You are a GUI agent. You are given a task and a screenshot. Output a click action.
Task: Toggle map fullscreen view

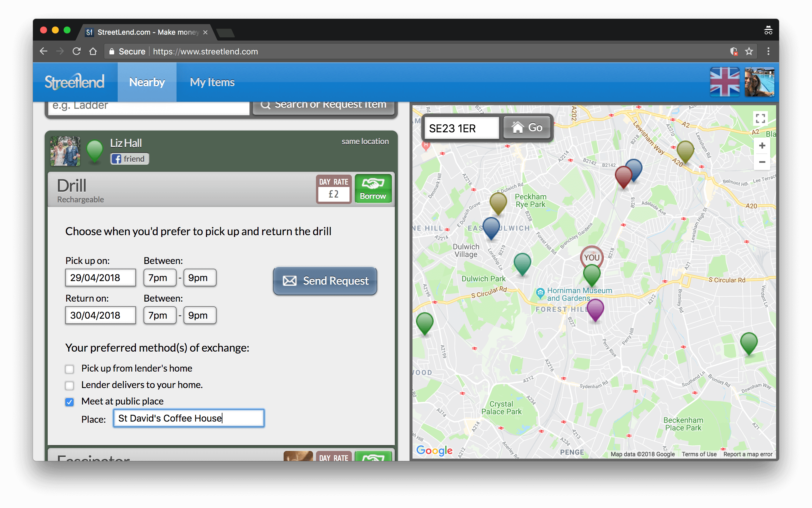click(x=761, y=118)
